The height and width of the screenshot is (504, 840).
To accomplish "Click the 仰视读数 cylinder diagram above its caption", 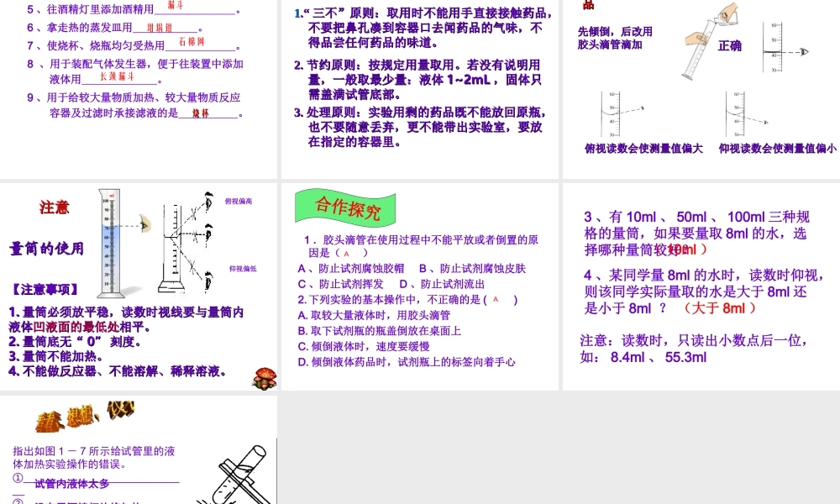I will point(748,114).
